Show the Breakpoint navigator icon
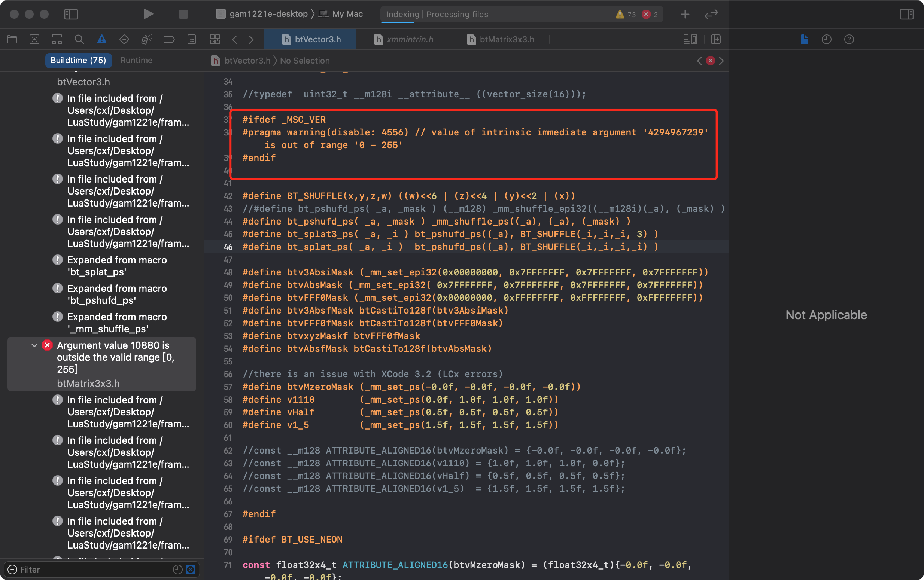 (169, 39)
